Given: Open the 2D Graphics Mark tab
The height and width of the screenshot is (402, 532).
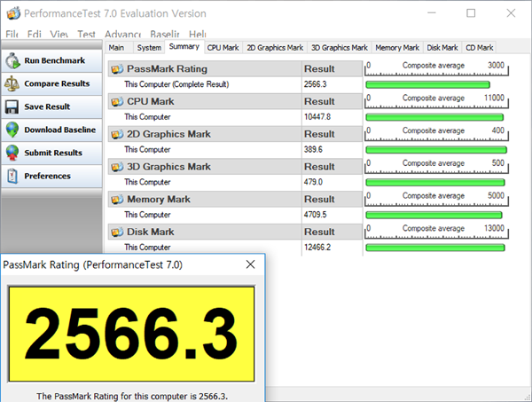Looking at the screenshot, I should [275, 48].
